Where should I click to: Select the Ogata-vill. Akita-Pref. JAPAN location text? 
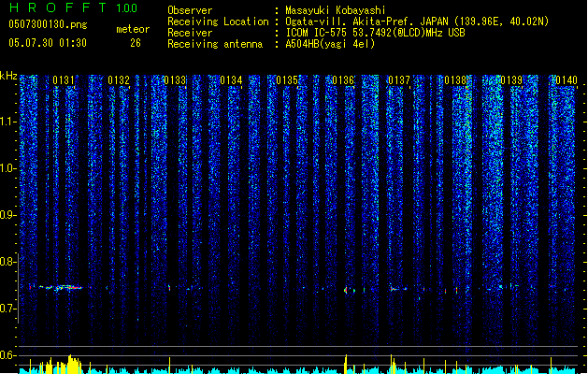point(417,22)
